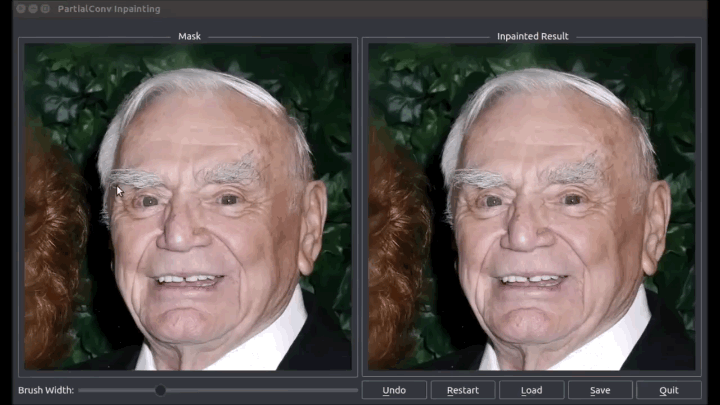
Task: Click the Undo button
Action: pos(394,390)
